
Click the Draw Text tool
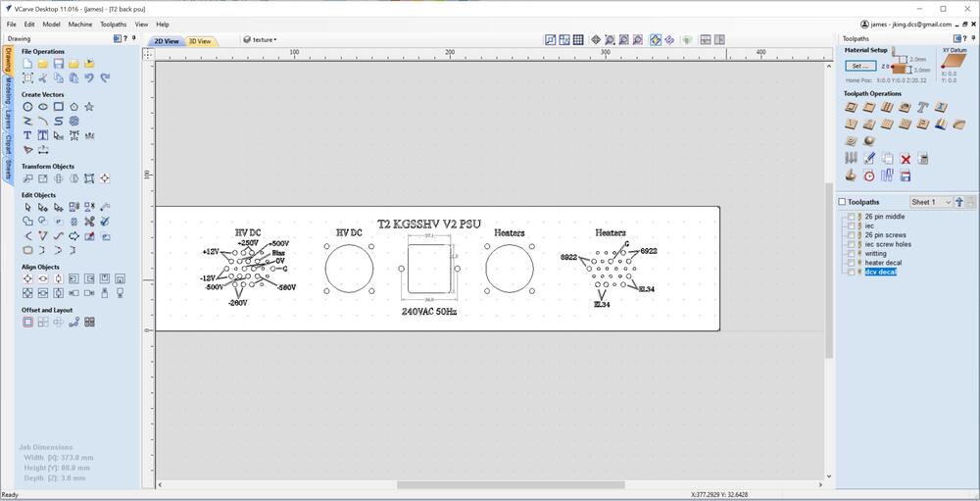(27, 135)
